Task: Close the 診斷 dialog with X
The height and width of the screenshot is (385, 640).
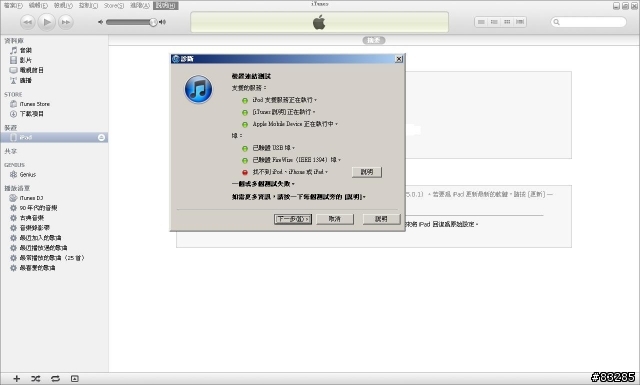Action: coord(399,59)
